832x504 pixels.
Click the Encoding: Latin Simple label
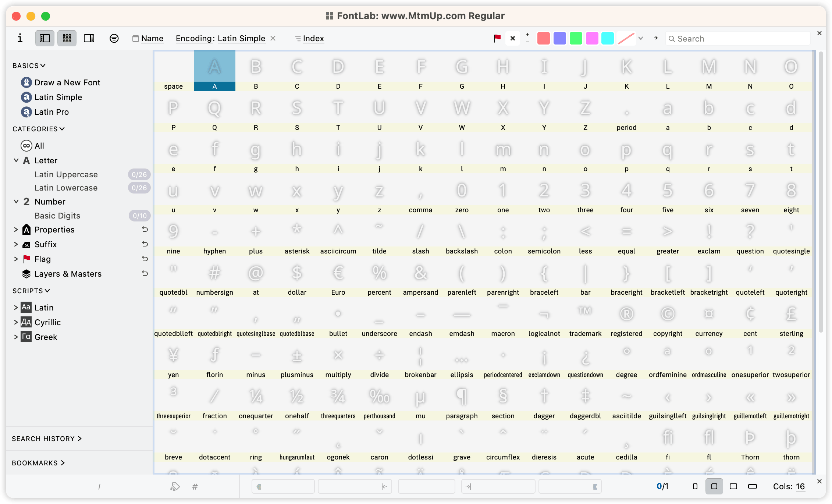point(220,38)
